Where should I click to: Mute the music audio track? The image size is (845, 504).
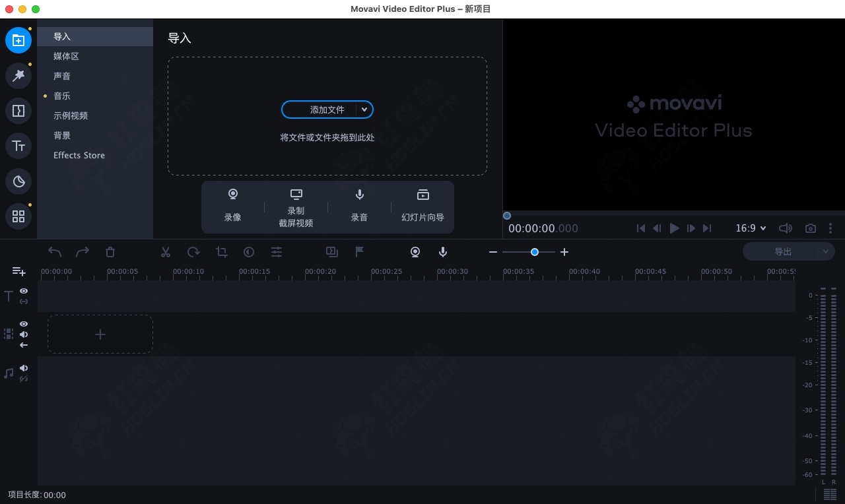[x=24, y=368]
